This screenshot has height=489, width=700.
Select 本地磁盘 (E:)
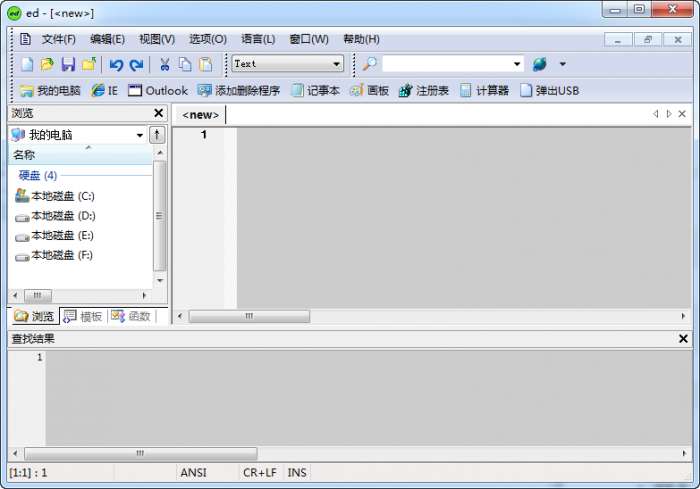coord(54,236)
